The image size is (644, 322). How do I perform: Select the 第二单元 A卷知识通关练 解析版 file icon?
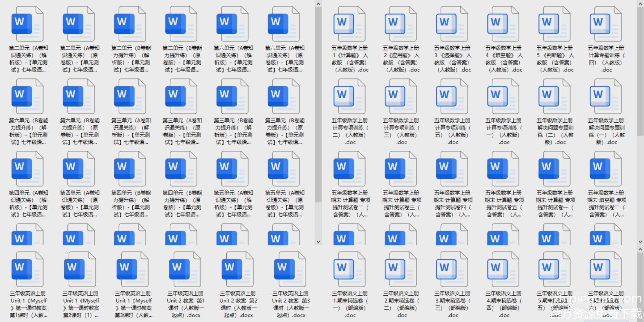point(27,24)
